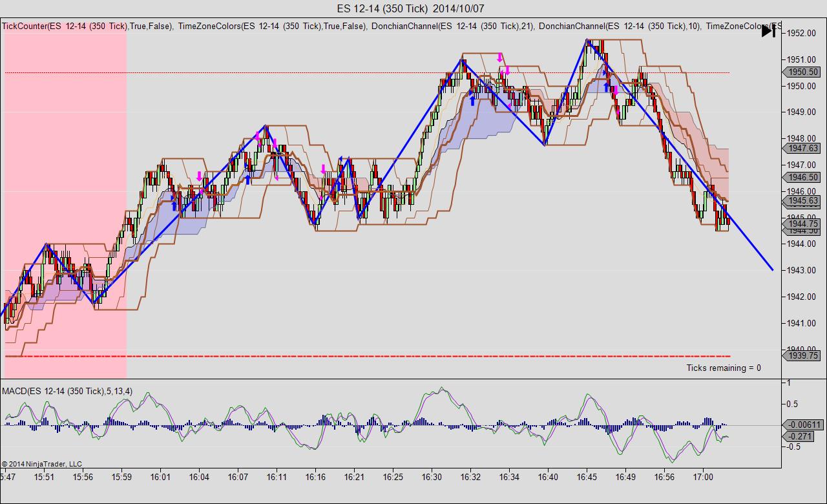
Task: Click the 16:49 time axis label
Action: (625, 477)
